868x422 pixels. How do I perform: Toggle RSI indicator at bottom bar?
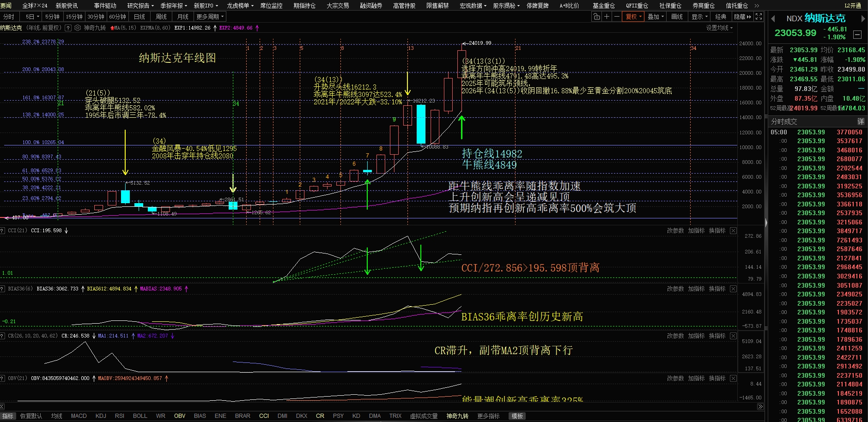click(120, 416)
